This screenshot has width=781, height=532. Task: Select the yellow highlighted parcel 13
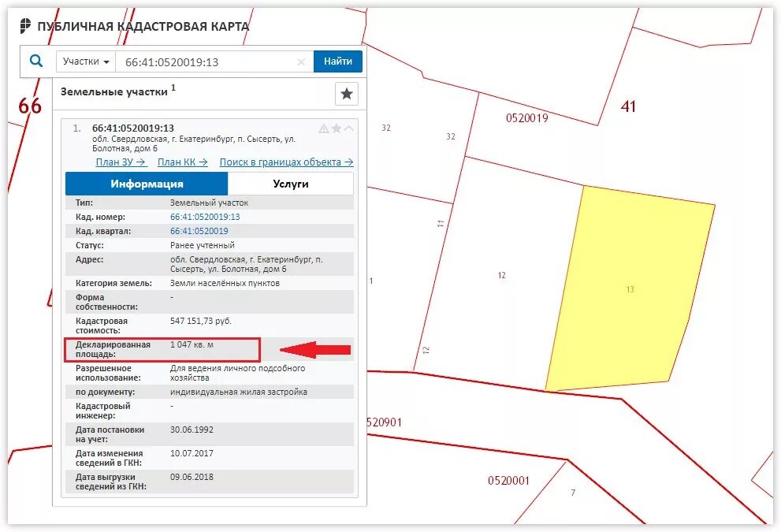(x=630, y=289)
